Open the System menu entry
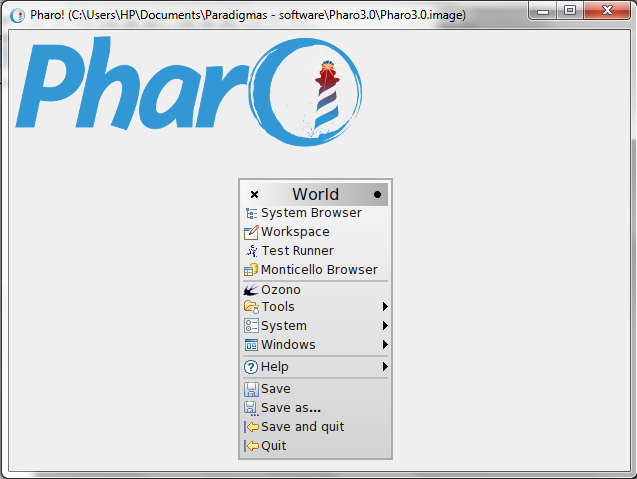 [x=315, y=326]
